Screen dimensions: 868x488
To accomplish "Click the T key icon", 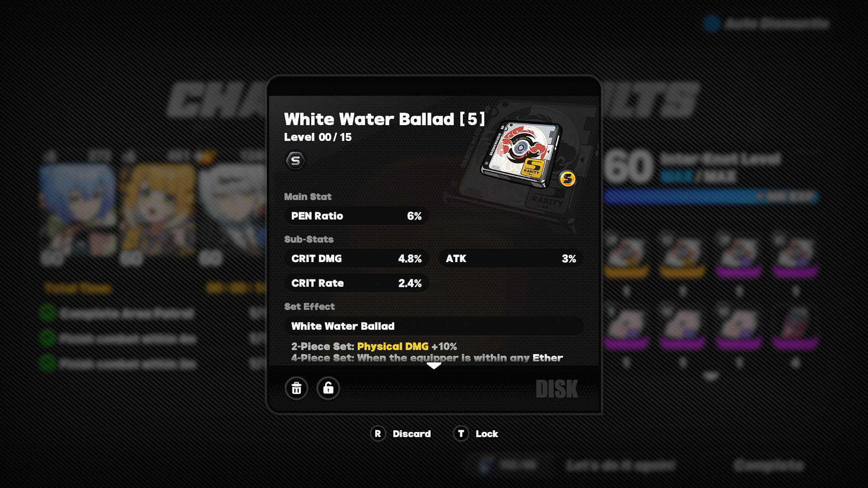I will (461, 434).
